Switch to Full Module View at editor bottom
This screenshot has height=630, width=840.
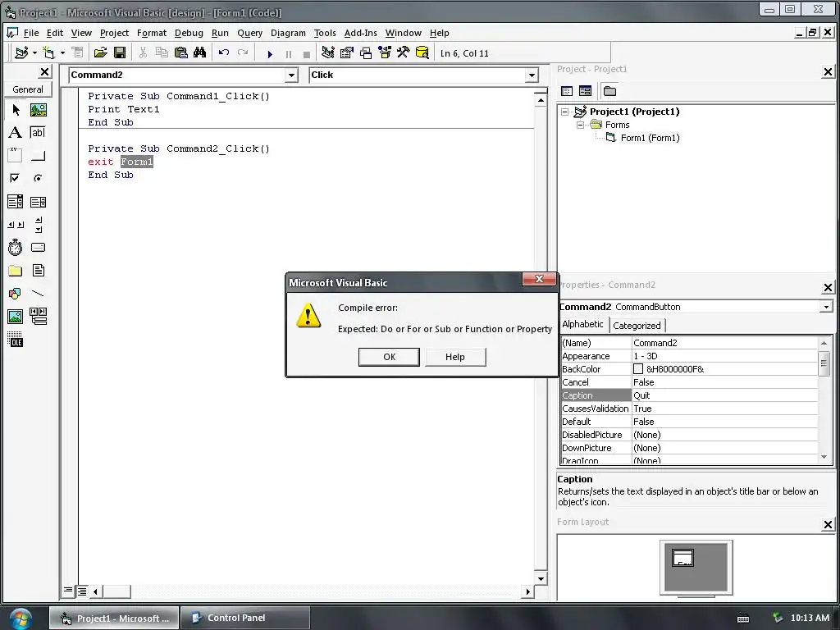pyautogui.click(x=81, y=591)
